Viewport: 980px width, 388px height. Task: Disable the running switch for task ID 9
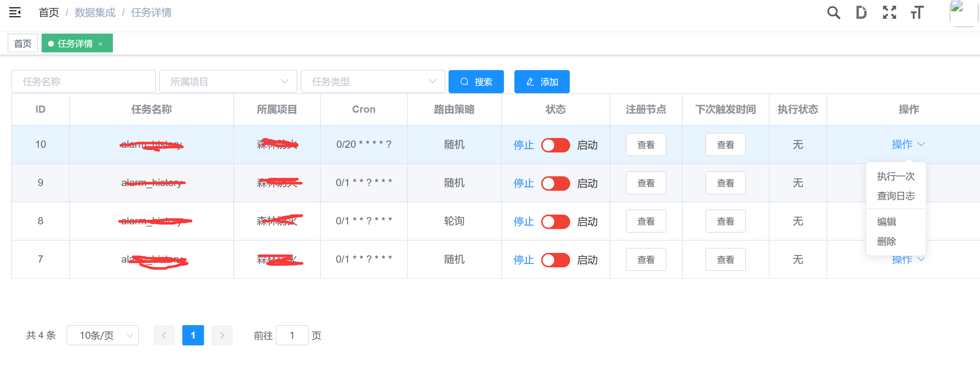pos(555,183)
